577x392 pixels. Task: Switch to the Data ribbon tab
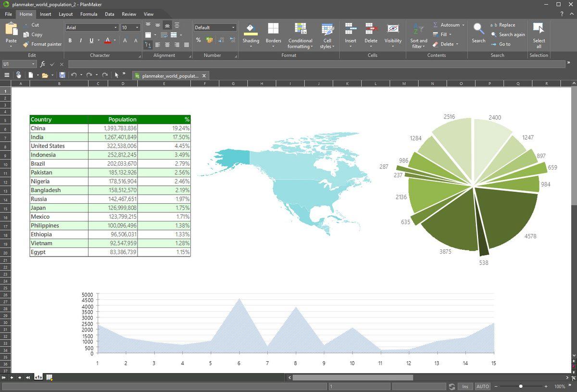point(110,14)
